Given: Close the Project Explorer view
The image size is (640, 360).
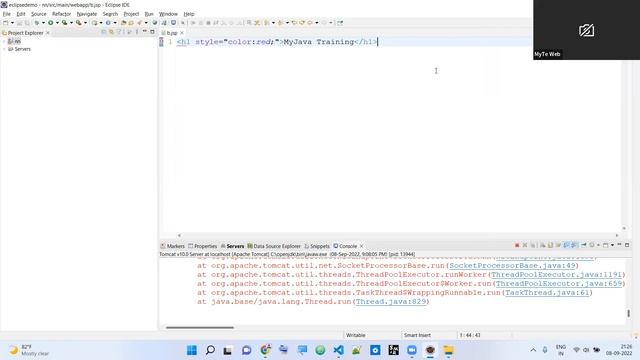Looking at the screenshot, I should [48, 33].
